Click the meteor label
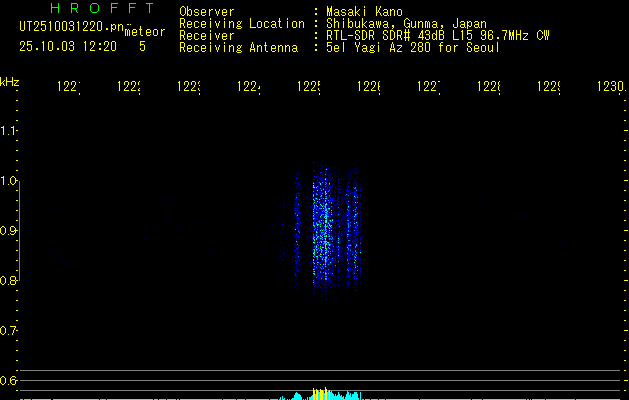The height and width of the screenshot is (400, 629). (145, 32)
